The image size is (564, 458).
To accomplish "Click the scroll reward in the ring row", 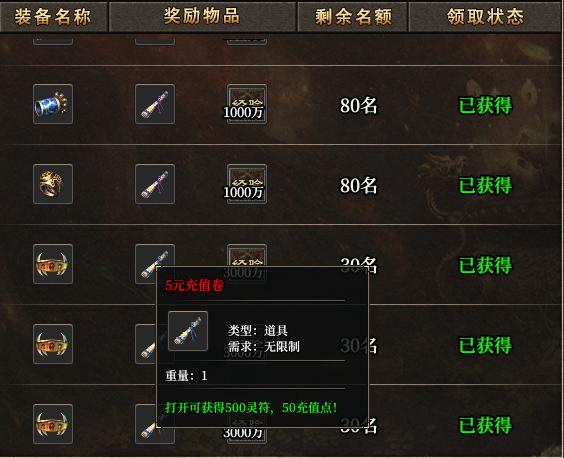I will tap(155, 184).
